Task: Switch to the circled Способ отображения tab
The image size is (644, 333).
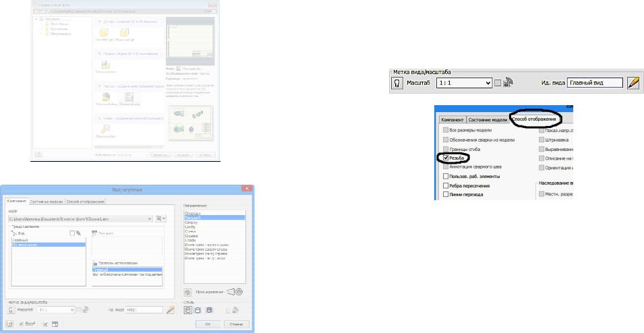Action: click(534, 119)
